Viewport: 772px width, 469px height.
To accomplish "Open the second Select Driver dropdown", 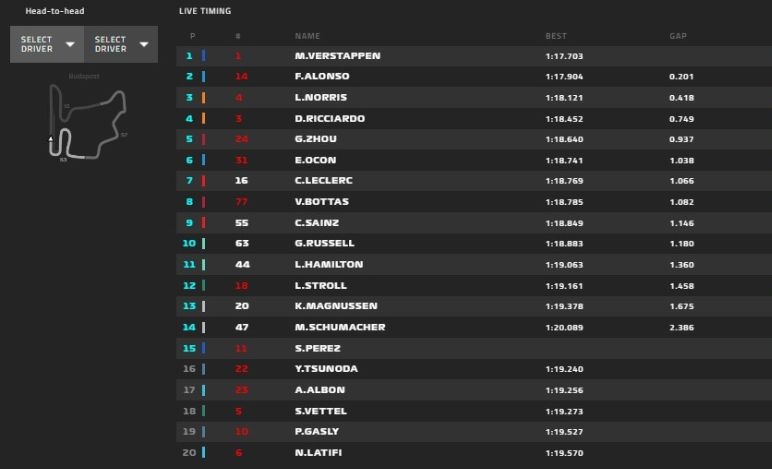I will [121, 45].
